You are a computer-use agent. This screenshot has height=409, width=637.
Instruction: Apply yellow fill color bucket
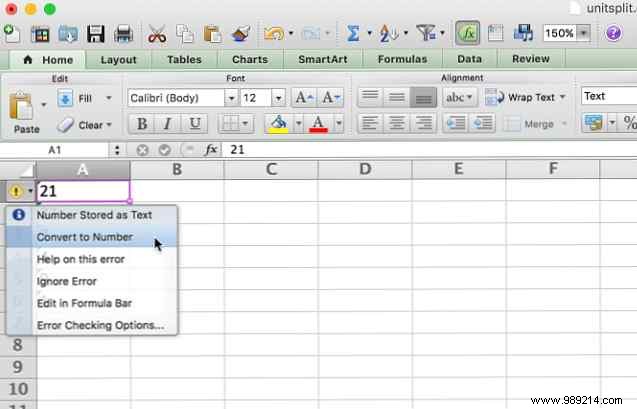point(279,123)
